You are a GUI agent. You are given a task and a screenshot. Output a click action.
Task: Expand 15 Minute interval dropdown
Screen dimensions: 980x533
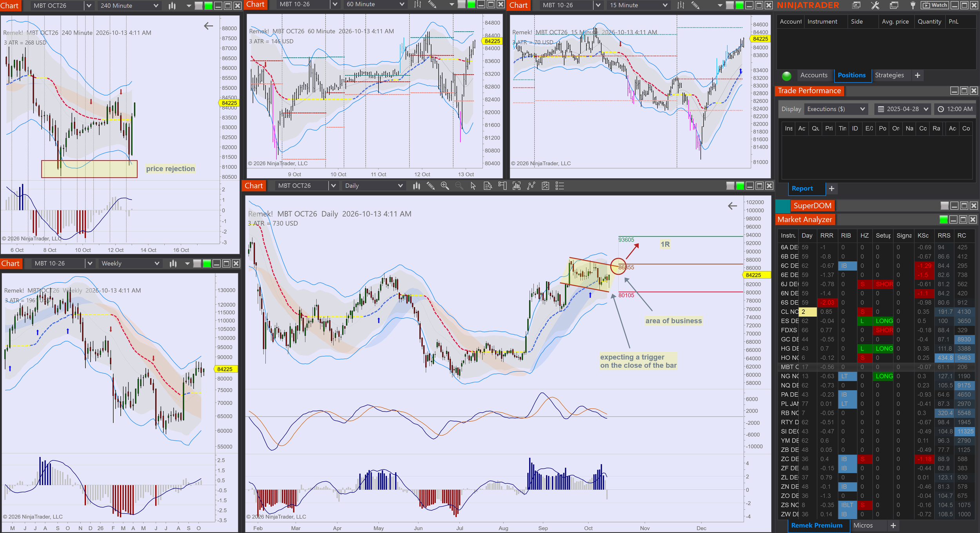[x=639, y=5]
